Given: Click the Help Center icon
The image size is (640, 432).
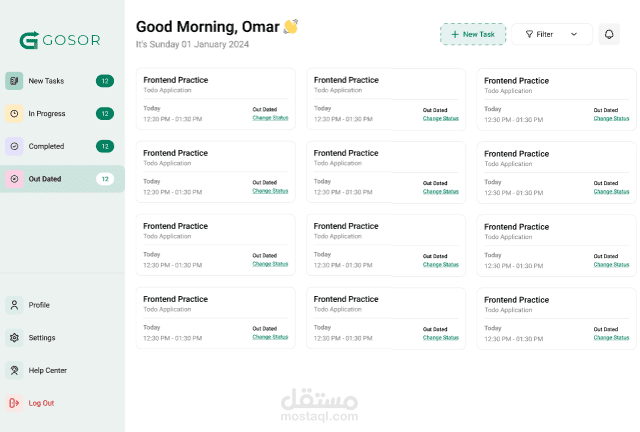Looking at the screenshot, I should tap(14, 370).
